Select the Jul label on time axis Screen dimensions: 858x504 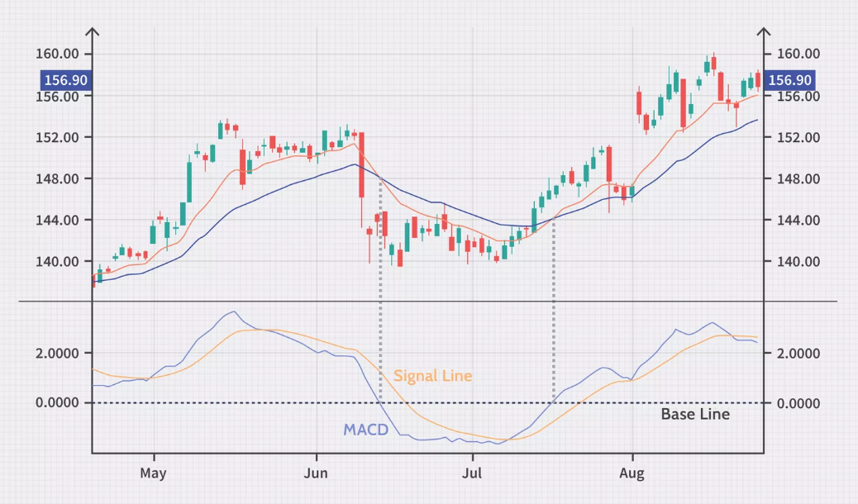[x=472, y=473]
